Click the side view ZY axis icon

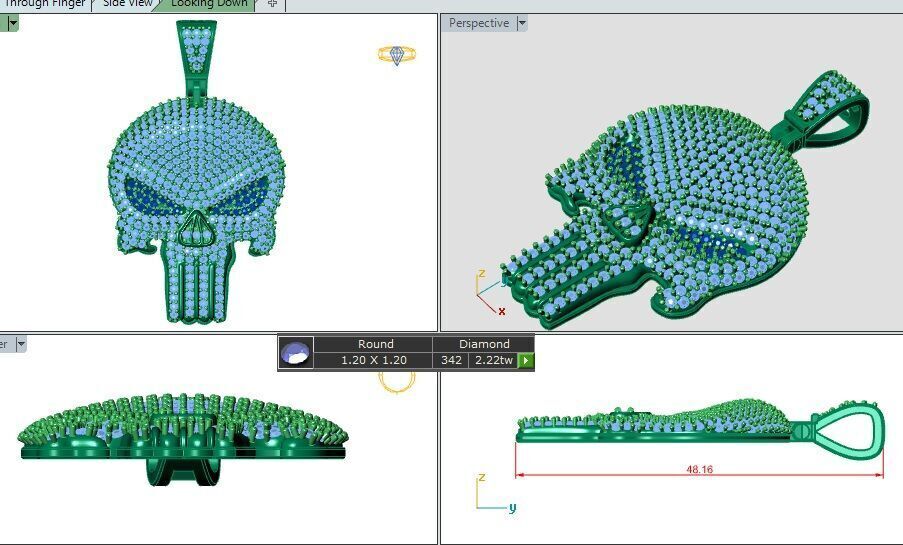click(x=496, y=493)
